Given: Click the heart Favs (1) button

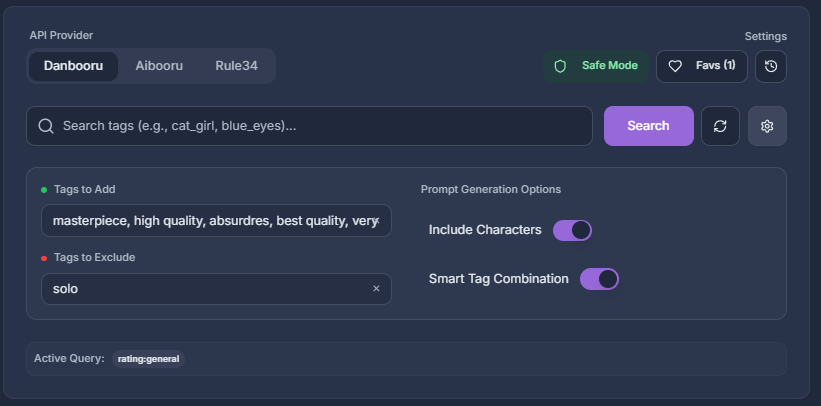Looking at the screenshot, I should point(701,66).
